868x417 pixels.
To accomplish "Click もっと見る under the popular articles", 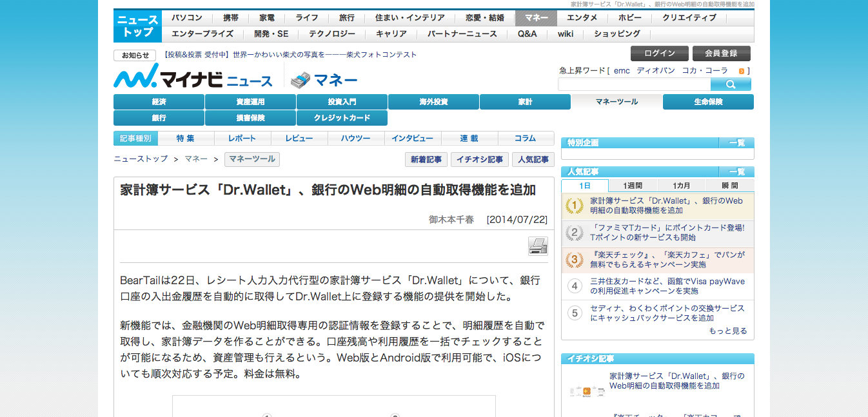I will coord(727,331).
